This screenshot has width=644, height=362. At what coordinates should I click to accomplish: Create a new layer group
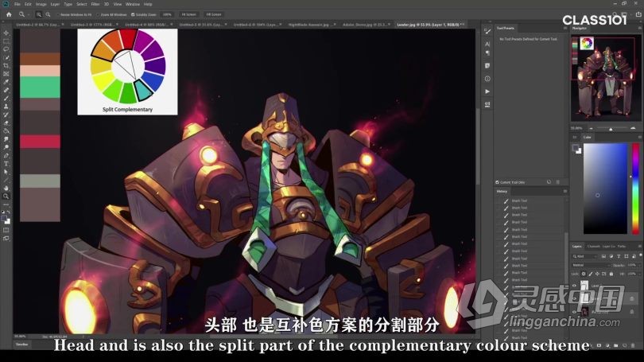click(616, 345)
